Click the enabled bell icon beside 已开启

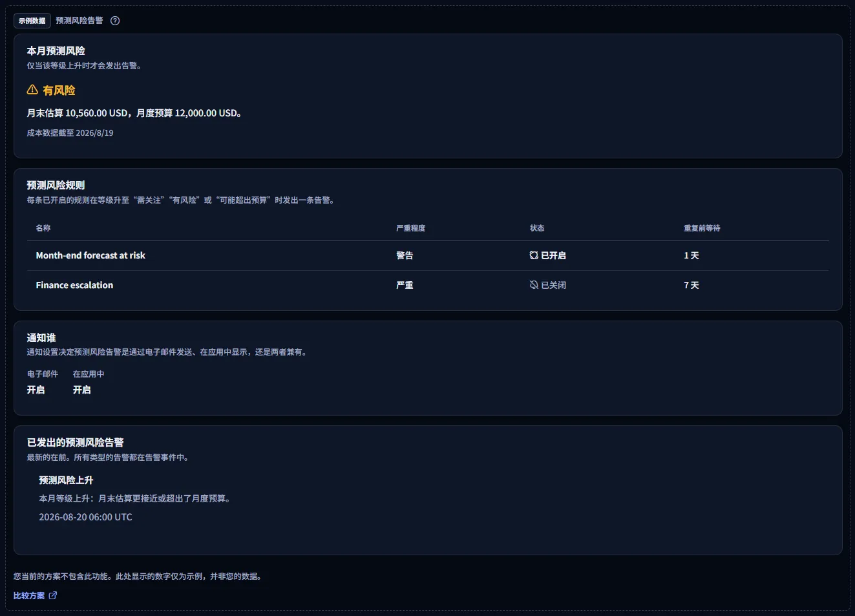[534, 255]
